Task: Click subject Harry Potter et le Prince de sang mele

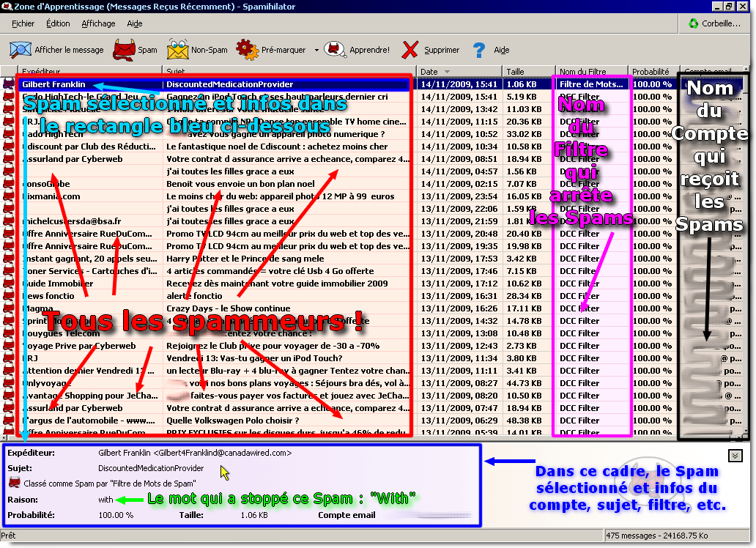Action: click(x=245, y=259)
